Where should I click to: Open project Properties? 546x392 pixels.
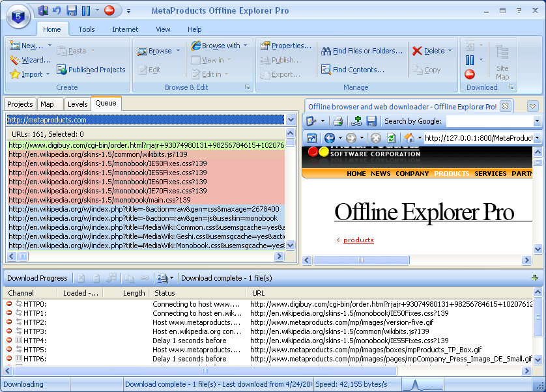[286, 46]
